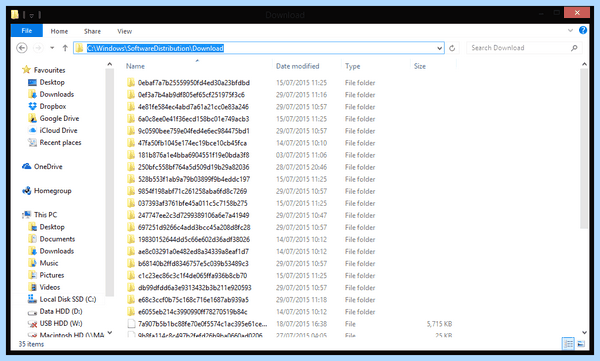Switch to large icons view layout
The width and height of the screenshot is (600, 361).
581,344
